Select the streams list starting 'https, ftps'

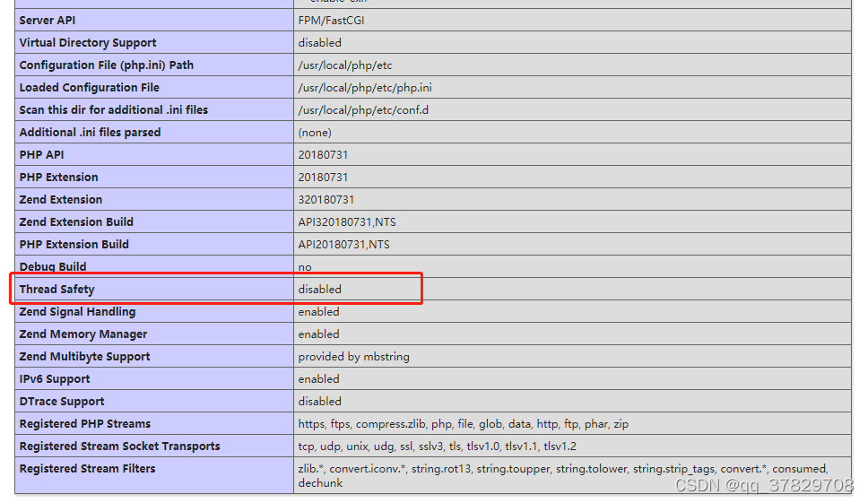pos(464,424)
